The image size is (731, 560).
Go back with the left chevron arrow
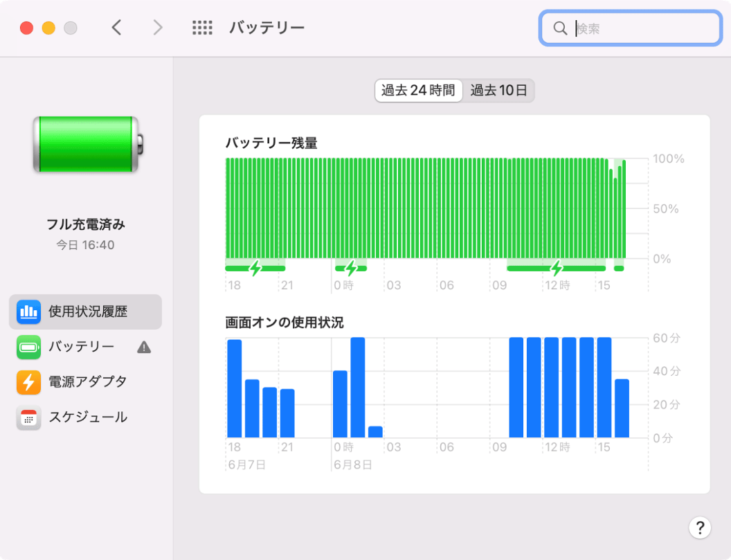[x=116, y=28]
